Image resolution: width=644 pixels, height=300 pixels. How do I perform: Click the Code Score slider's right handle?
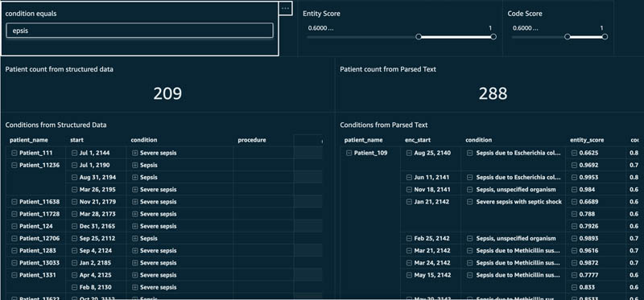pyautogui.click(x=605, y=36)
